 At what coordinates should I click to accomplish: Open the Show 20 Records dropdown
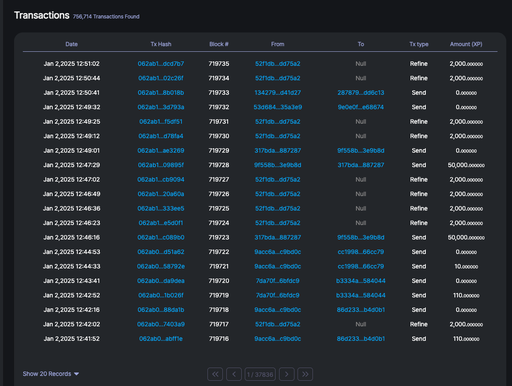51,374
